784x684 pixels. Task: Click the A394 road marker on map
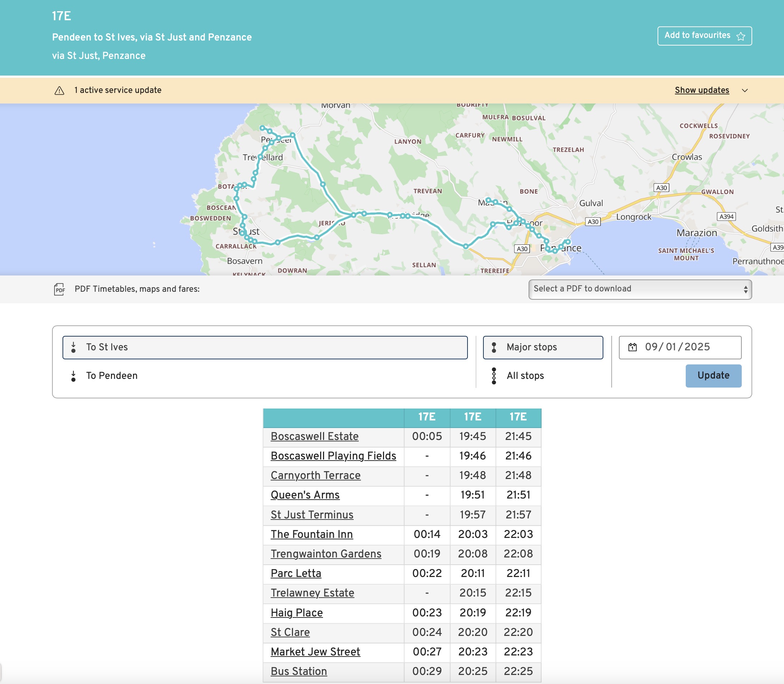click(x=726, y=217)
